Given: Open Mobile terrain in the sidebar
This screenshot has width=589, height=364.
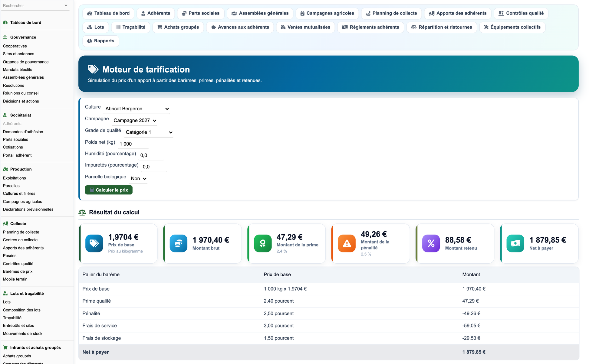Looking at the screenshot, I should (x=15, y=279).
